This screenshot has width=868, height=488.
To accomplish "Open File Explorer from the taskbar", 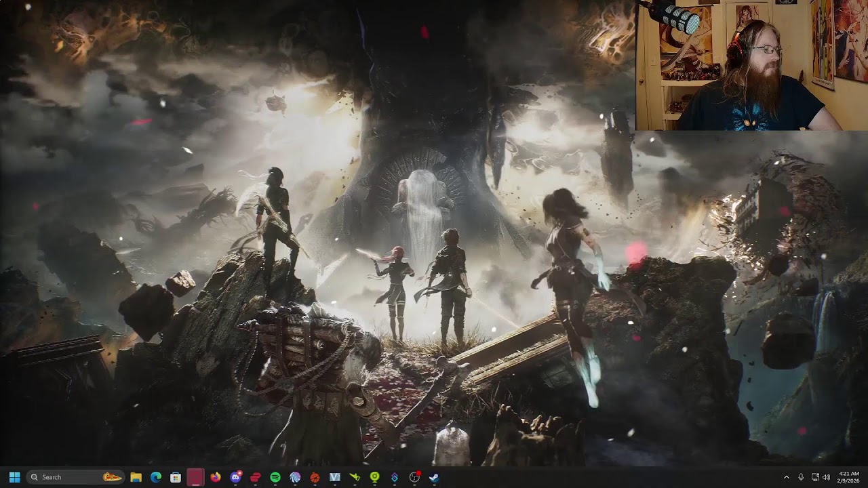I will tap(136, 477).
